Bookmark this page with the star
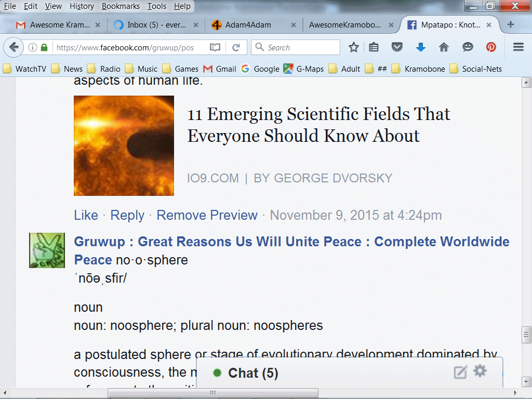This screenshot has height=399, width=532. (353, 47)
